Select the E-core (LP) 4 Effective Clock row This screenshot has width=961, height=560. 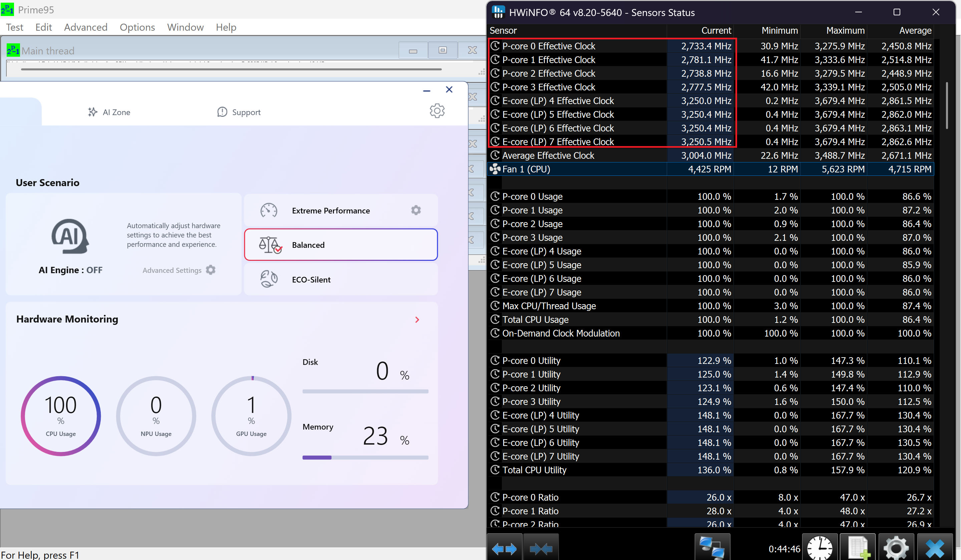pos(711,101)
